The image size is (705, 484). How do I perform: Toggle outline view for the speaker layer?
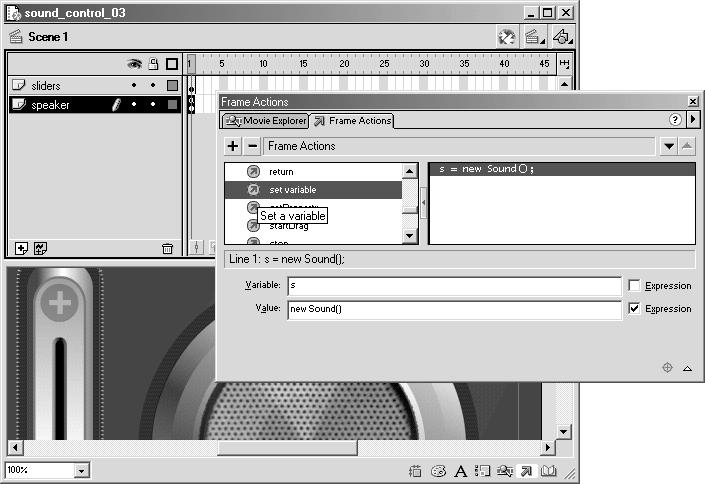(x=172, y=104)
